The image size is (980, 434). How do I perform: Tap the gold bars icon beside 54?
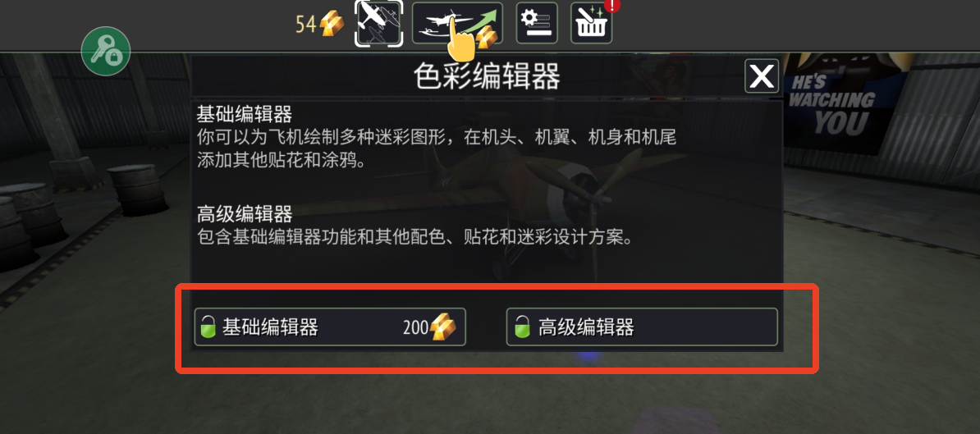click(332, 25)
